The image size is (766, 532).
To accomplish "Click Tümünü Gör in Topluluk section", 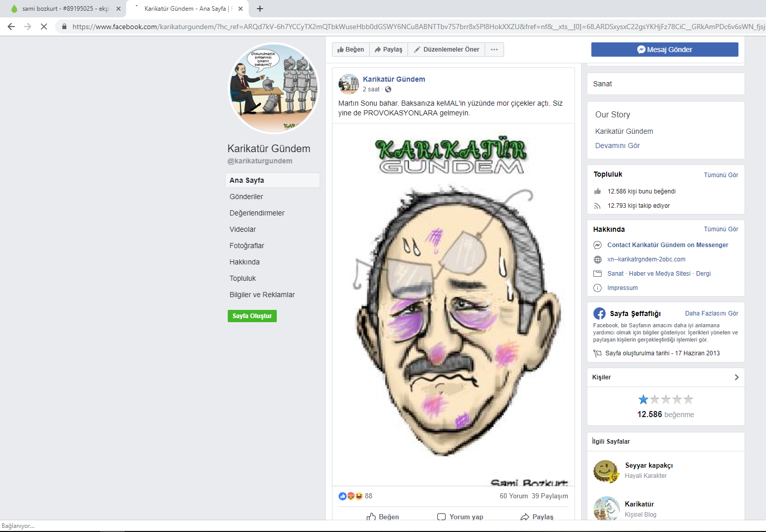I will 721,175.
